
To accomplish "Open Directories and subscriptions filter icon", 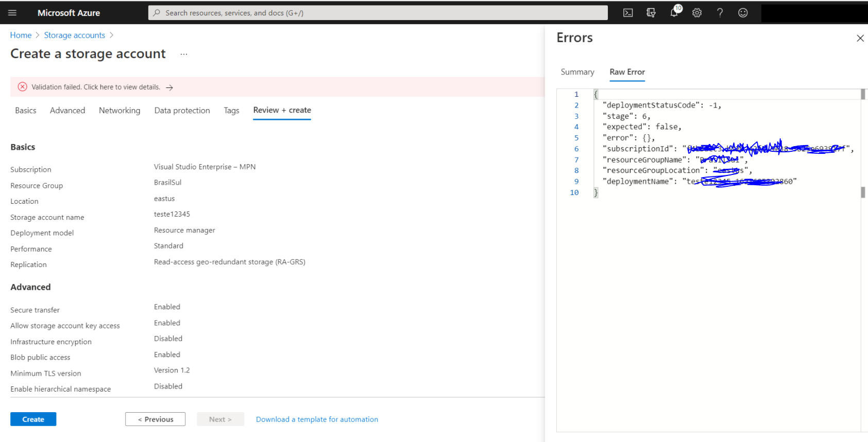I will (x=651, y=13).
